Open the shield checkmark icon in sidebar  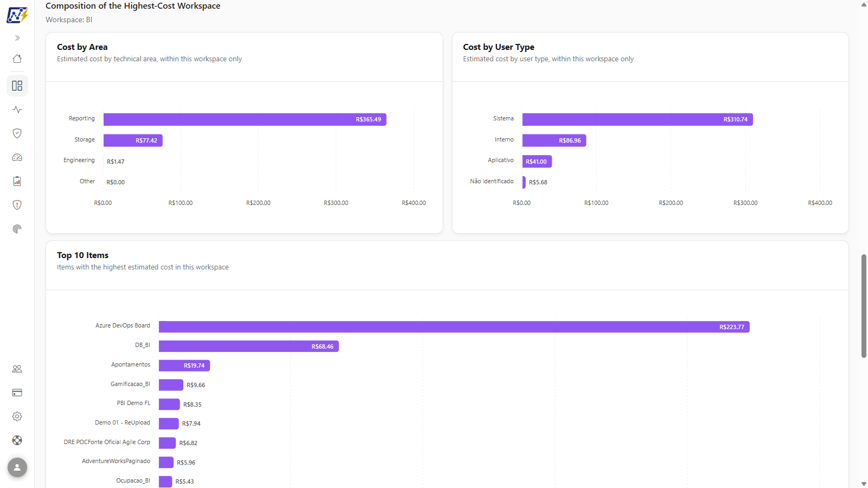(17, 133)
